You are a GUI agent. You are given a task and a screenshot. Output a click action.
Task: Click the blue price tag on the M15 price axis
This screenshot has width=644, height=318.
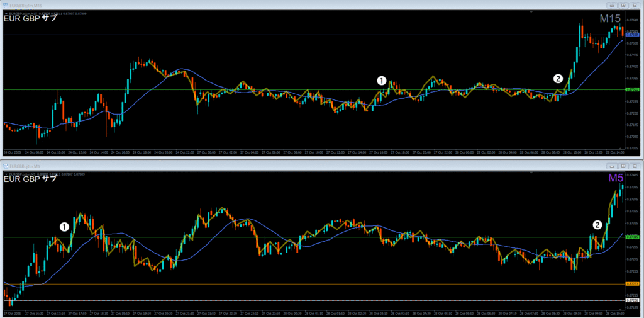[632, 35]
